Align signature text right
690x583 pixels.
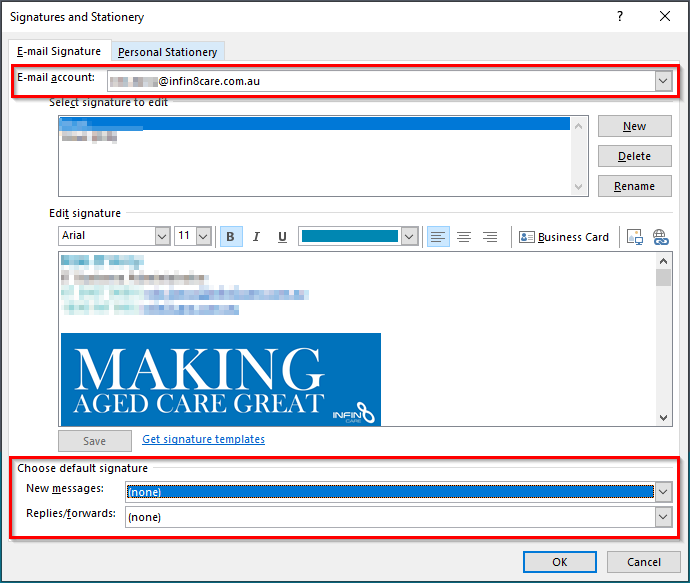click(x=490, y=237)
